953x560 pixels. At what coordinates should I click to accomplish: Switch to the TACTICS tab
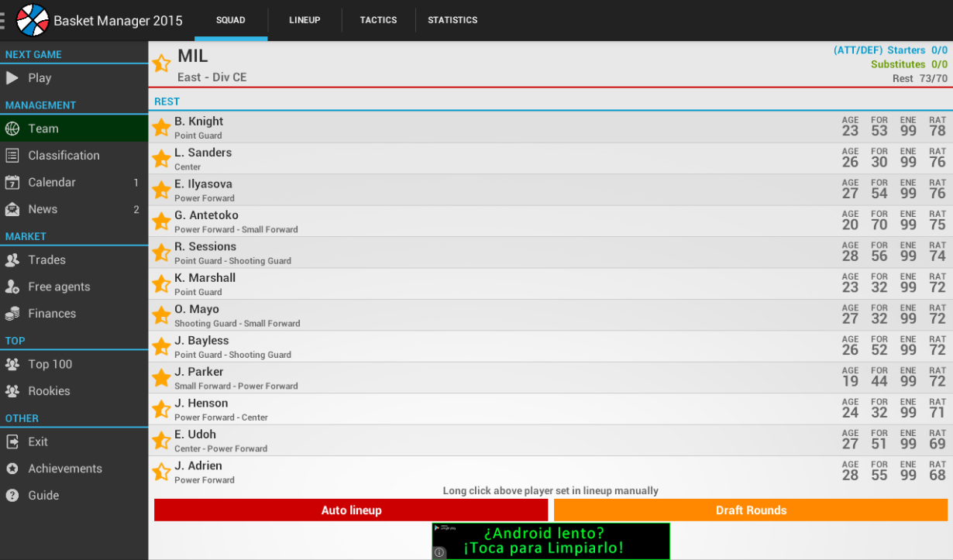378,20
